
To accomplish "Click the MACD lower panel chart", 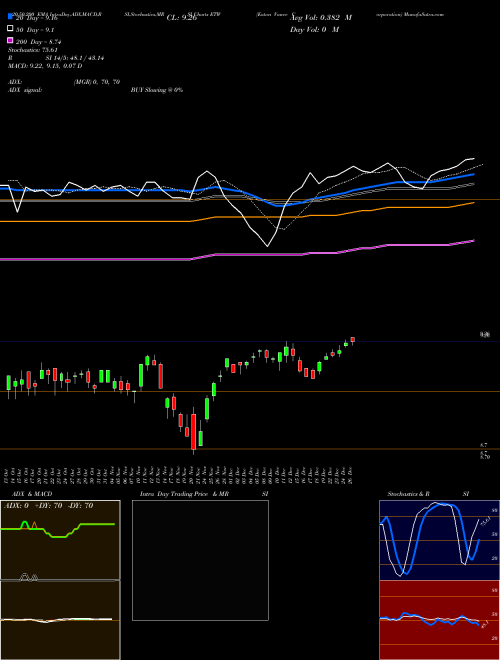I will 60,620.
